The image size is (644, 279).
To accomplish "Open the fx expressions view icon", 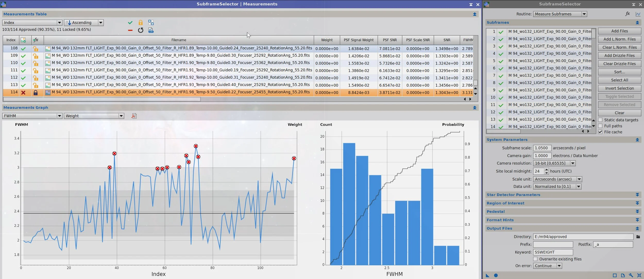I will (x=628, y=14).
